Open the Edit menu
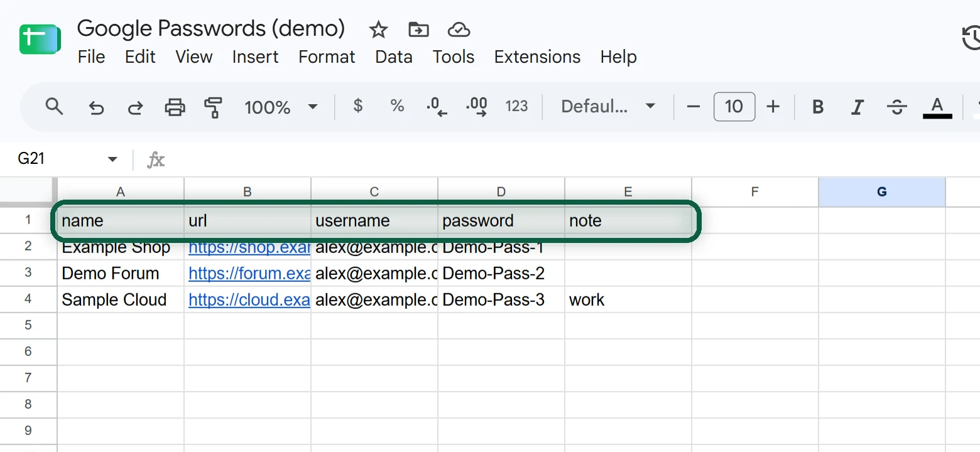The image size is (980, 452). [x=140, y=56]
